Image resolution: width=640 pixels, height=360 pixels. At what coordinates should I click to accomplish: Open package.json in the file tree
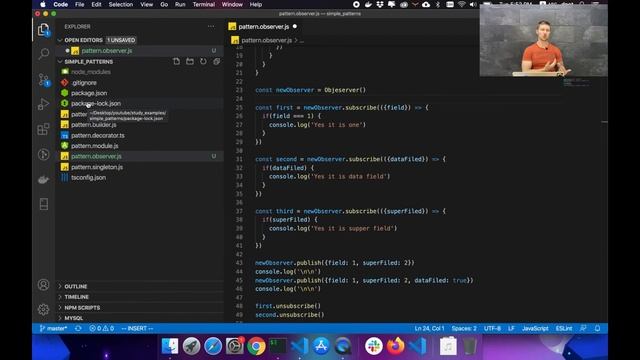click(89, 93)
